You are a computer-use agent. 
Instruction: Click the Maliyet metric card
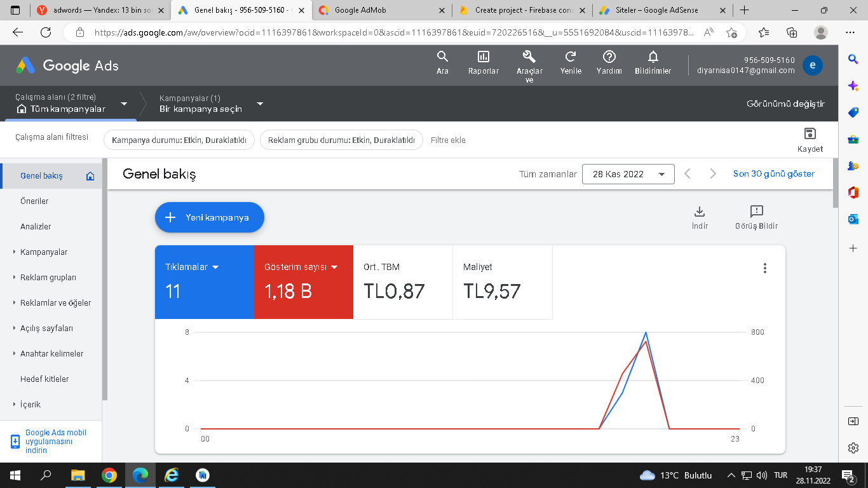[503, 282]
